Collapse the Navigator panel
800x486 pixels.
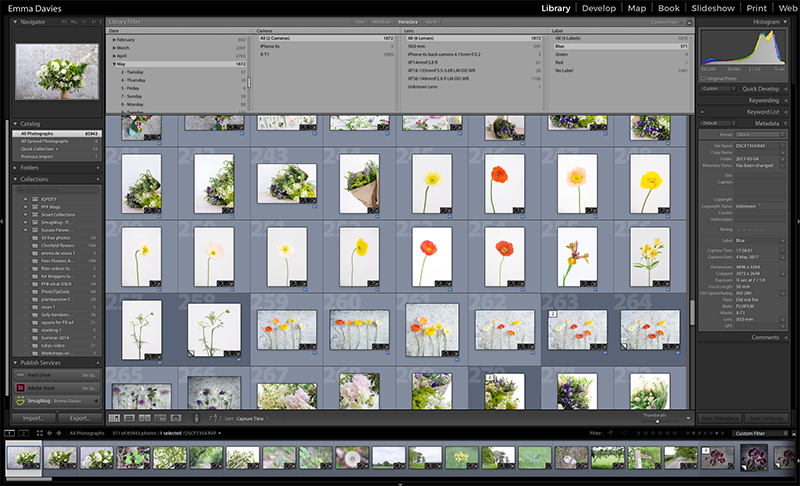tap(15, 22)
